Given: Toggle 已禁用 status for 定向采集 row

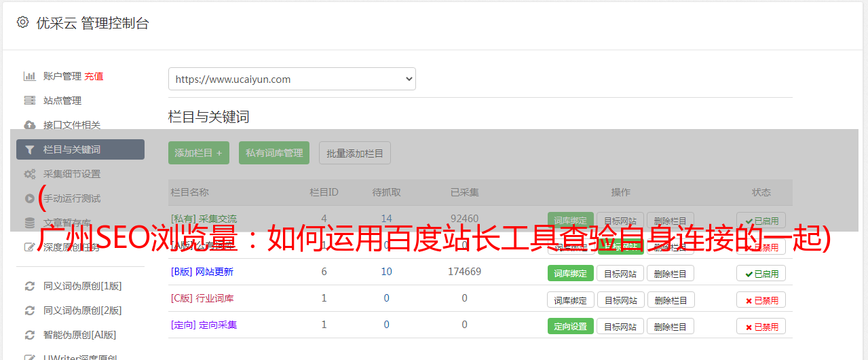Looking at the screenshot, I should pyautogui.click(x=761, y=326).
